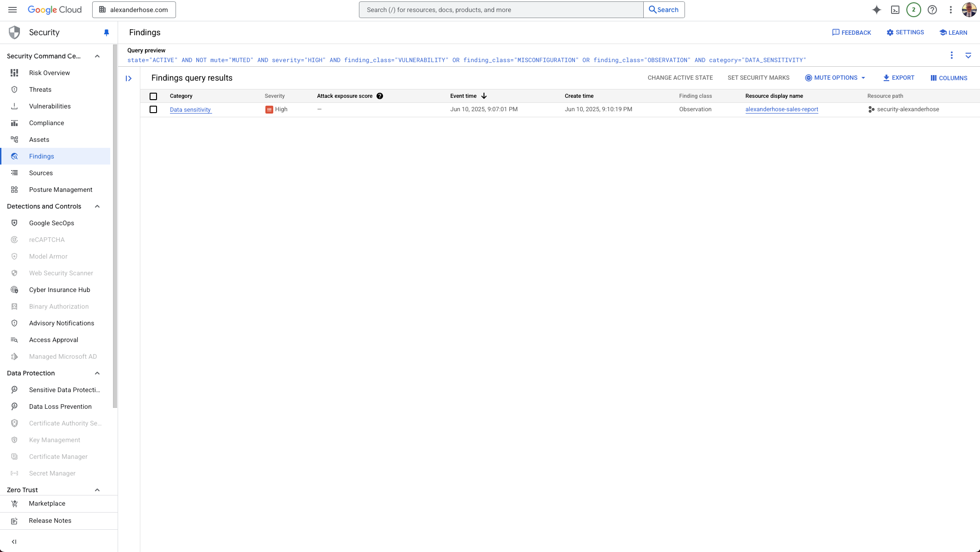Click the Google Cloud logo

(55, 10)
